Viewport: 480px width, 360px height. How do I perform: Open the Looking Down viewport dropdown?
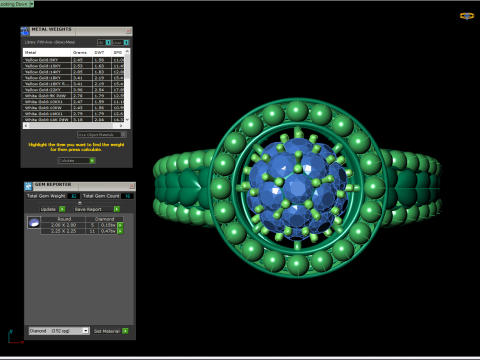[x=32, y=4]
